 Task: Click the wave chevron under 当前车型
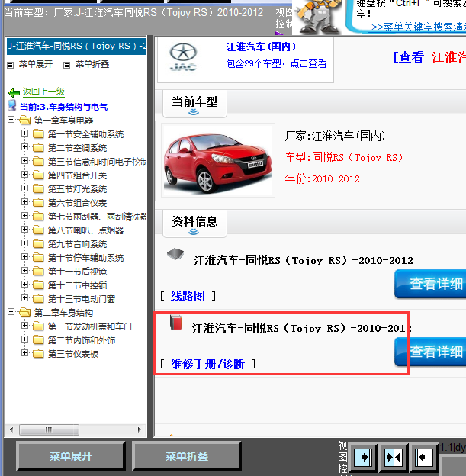[x=194, y=112]
